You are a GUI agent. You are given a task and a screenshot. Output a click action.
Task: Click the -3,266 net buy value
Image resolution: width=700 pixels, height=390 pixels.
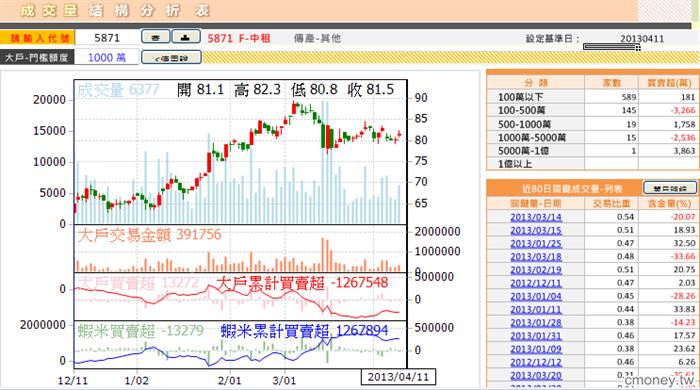(683, 110)
